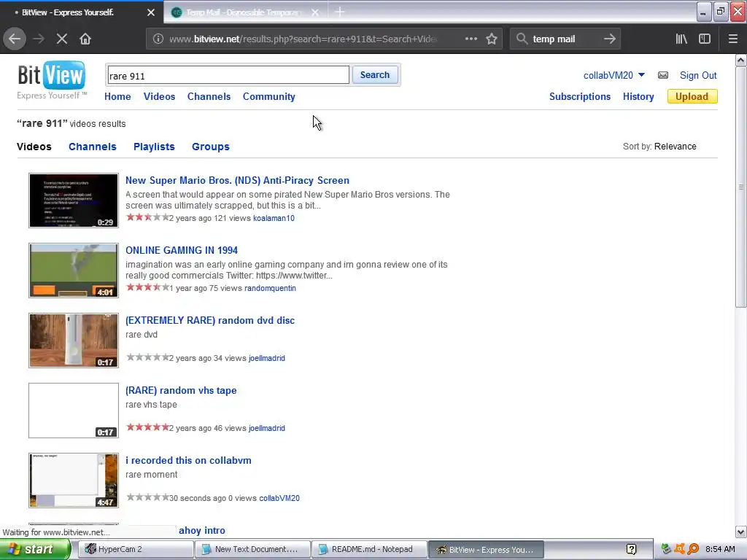
Task: Click the Anti-Piracy Screen video thumbnail
Action: (74, 201)
